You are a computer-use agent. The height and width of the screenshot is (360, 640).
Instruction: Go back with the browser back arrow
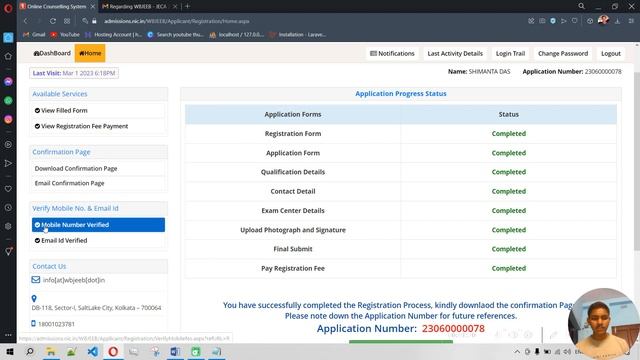26,21
